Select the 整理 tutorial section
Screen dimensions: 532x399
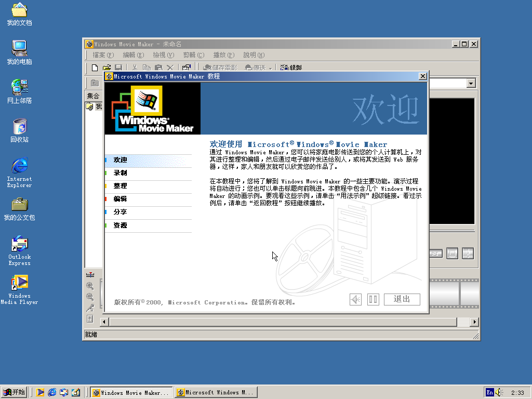[x=148, y=186]
